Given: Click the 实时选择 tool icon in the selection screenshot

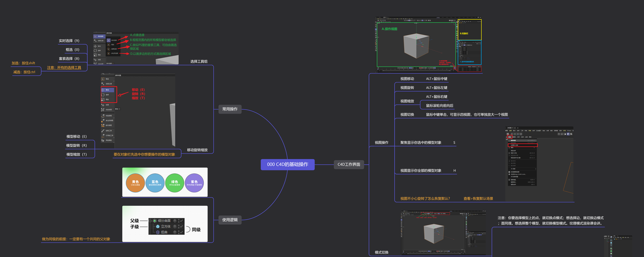Looking at the screenshot, I should [108, 40].
